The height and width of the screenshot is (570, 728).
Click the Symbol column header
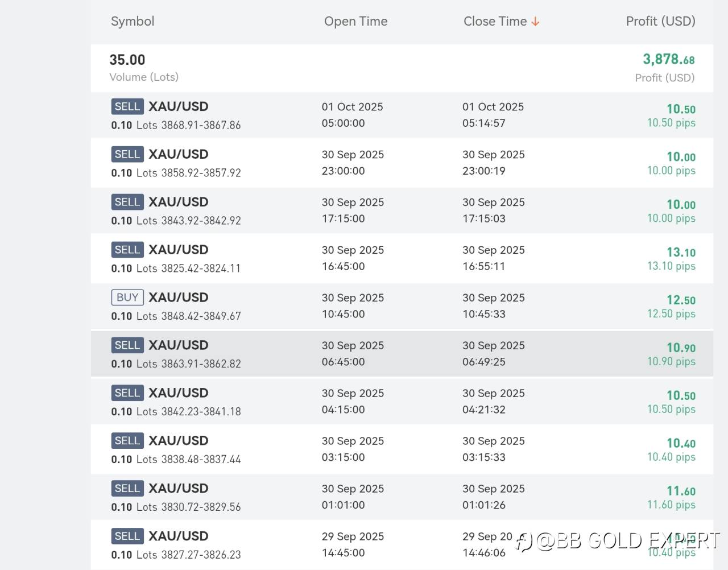pyautogui.click(x=133, y=22)
